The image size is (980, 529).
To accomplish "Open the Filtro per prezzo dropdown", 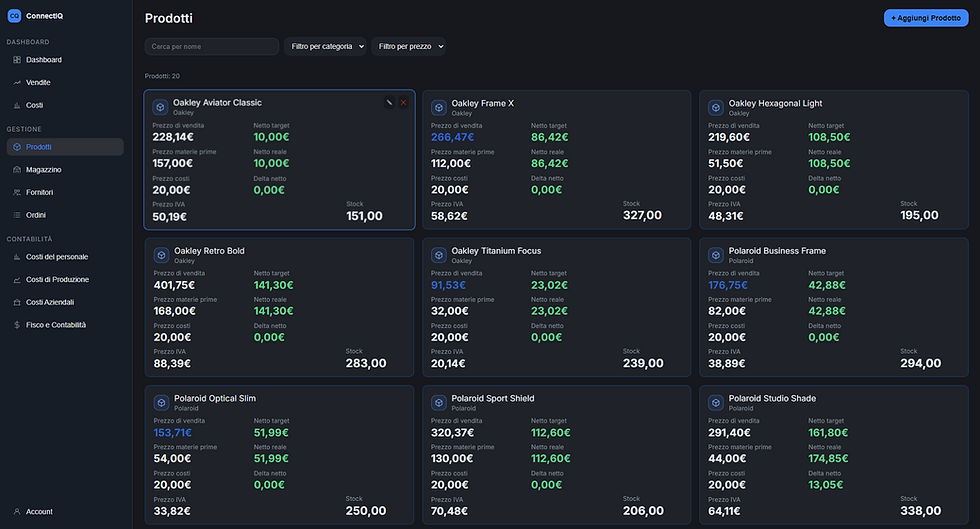I will pos(408,46).
